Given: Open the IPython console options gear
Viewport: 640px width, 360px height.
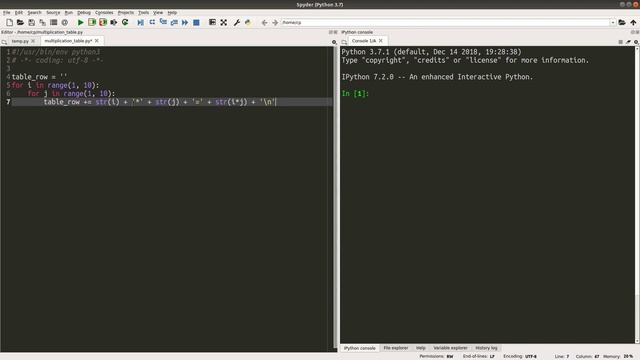Looking at the screenshot, I should [636, 42].
